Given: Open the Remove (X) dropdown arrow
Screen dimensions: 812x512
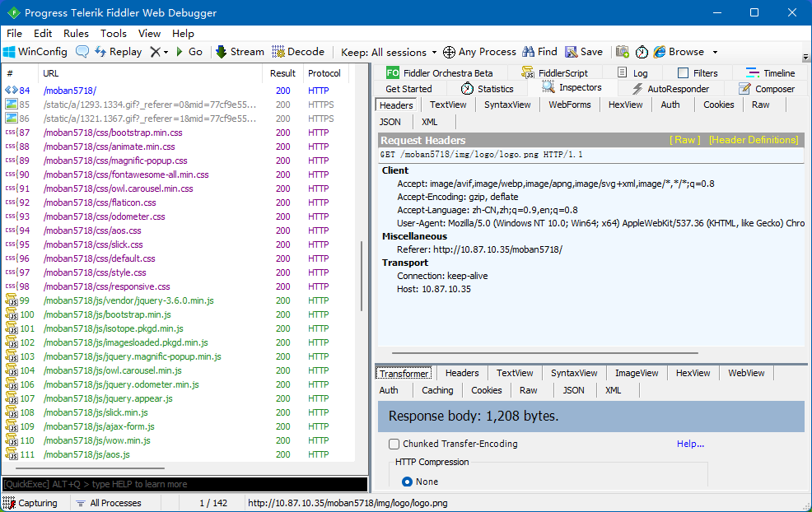Looking at the screenshot, I should (x=166, y=52).
